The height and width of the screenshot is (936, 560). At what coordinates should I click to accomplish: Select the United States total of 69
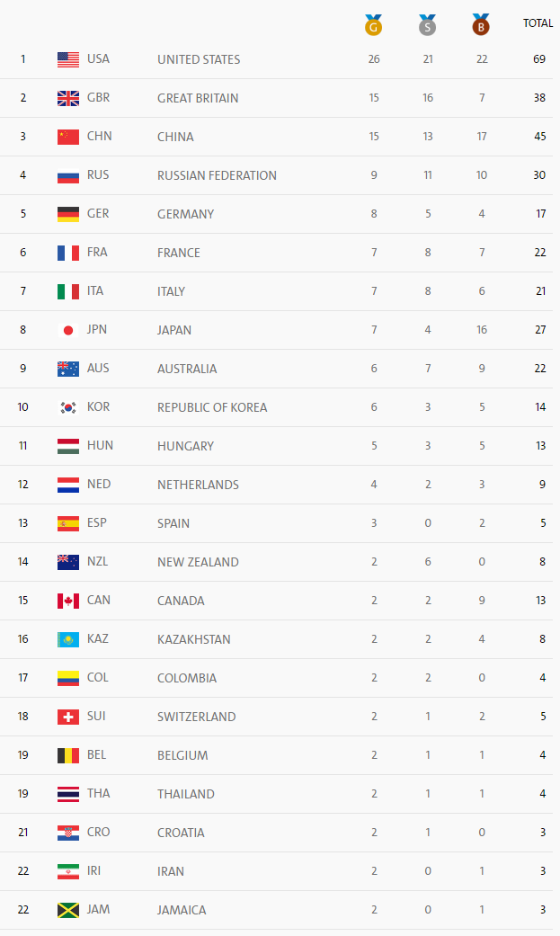(x=539, y=59)
